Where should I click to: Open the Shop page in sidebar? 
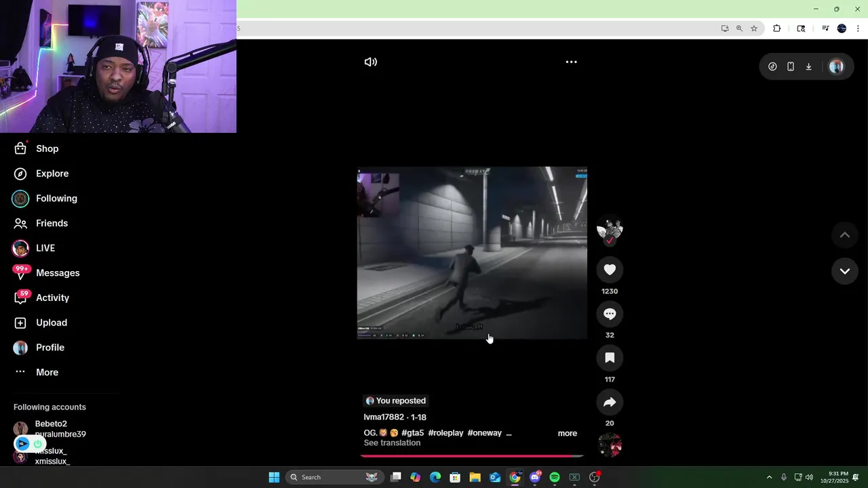(37, 148)
